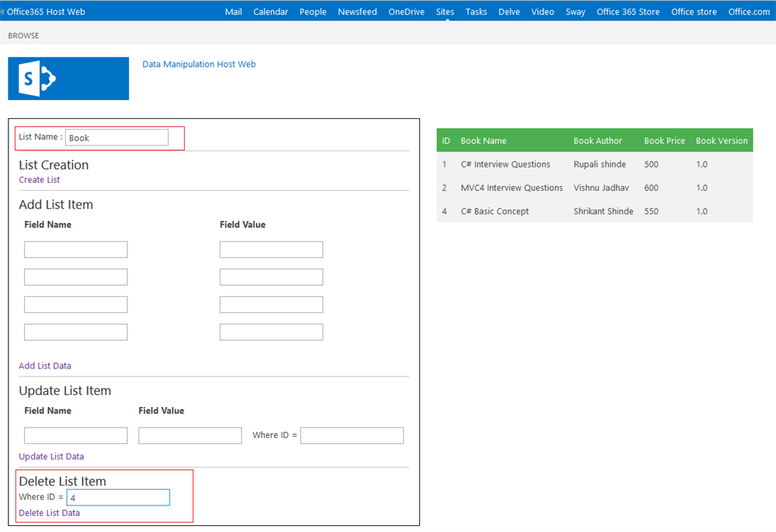Focus first Field Name box under Add List Item
This screenshot has width=776, height=532.
tap(76, 249)
